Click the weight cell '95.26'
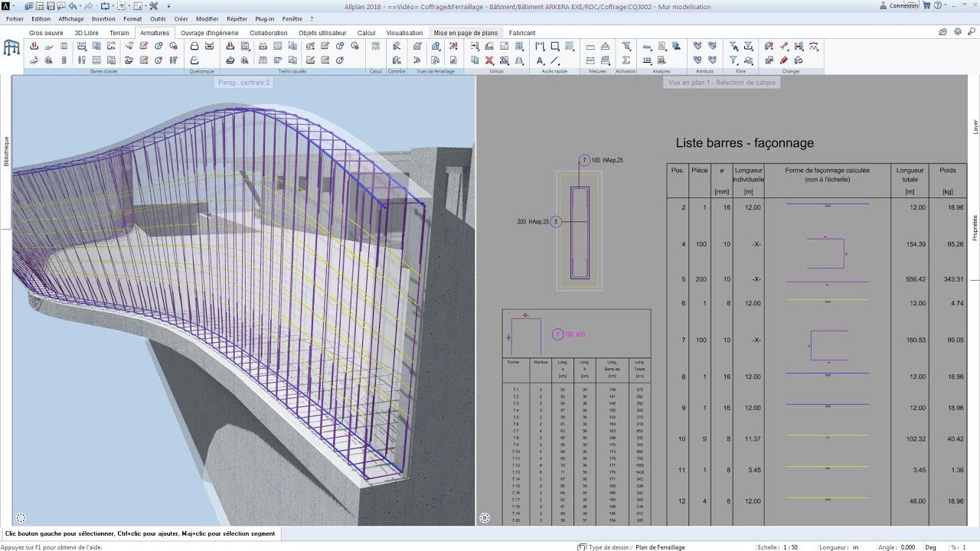The height and width of the screenshot is (551, 980). click(x=954, y=244)
